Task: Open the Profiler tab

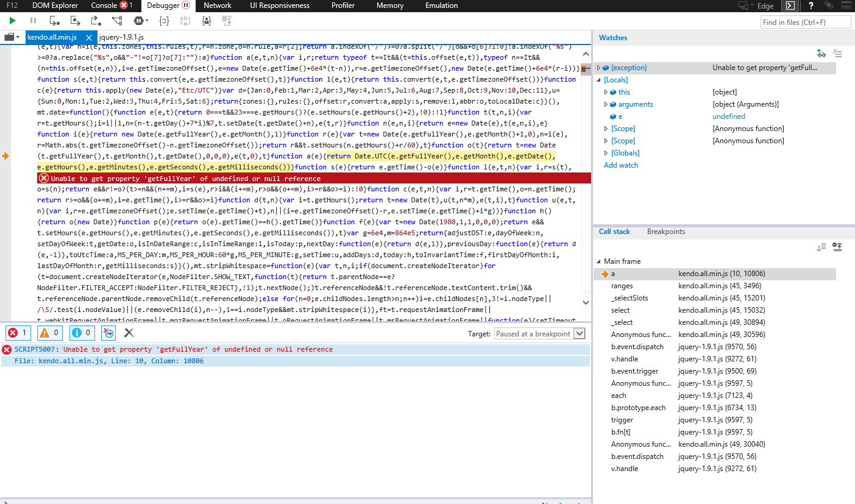Action: (x=343, y=5)
